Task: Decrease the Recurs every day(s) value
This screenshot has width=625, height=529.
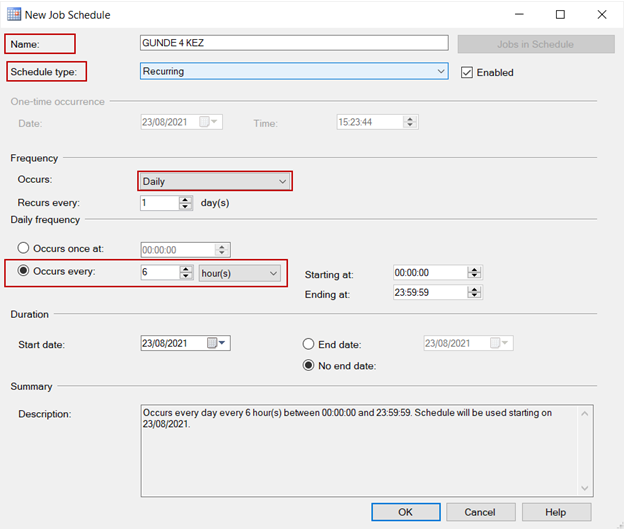Action: (x=185, y=206)
